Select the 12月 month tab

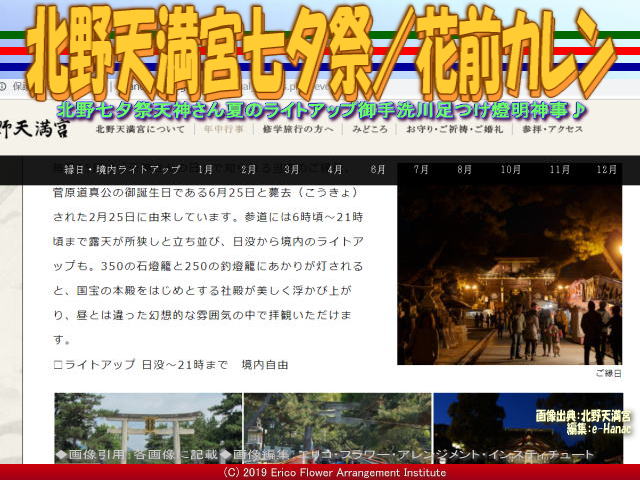(607, 169)
